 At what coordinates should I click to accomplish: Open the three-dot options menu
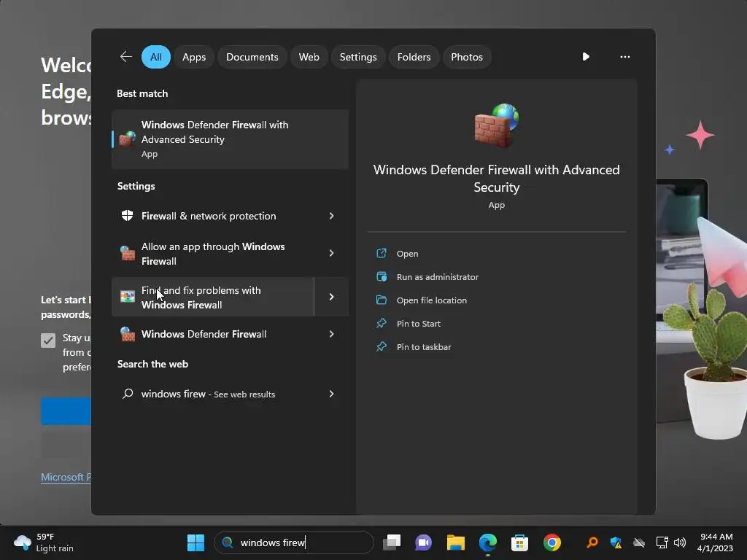(625, 57)
